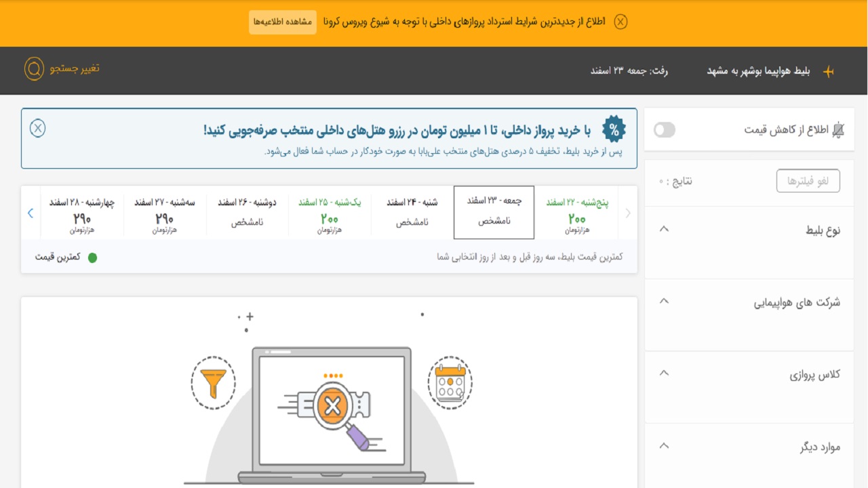Click the مشاهده اطلاعیه‌ها button
This screenshot has width=868, height=488.
pos(282,22)
